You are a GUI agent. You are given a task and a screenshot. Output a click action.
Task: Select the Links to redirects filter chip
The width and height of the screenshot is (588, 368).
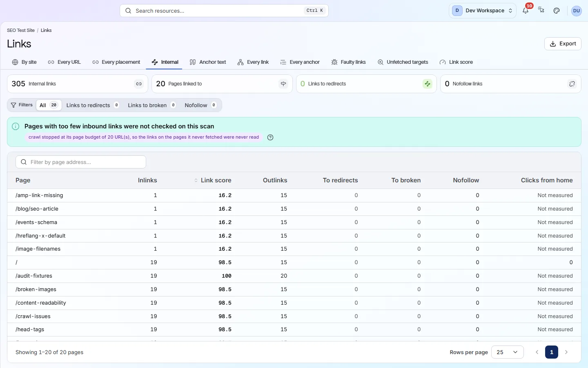93,105
